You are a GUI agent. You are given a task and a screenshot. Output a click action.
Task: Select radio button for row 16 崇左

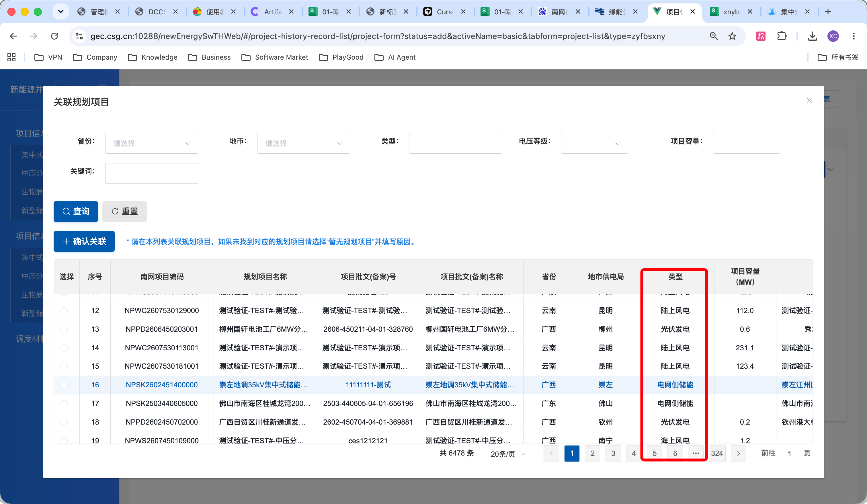[x=64, y=385]
